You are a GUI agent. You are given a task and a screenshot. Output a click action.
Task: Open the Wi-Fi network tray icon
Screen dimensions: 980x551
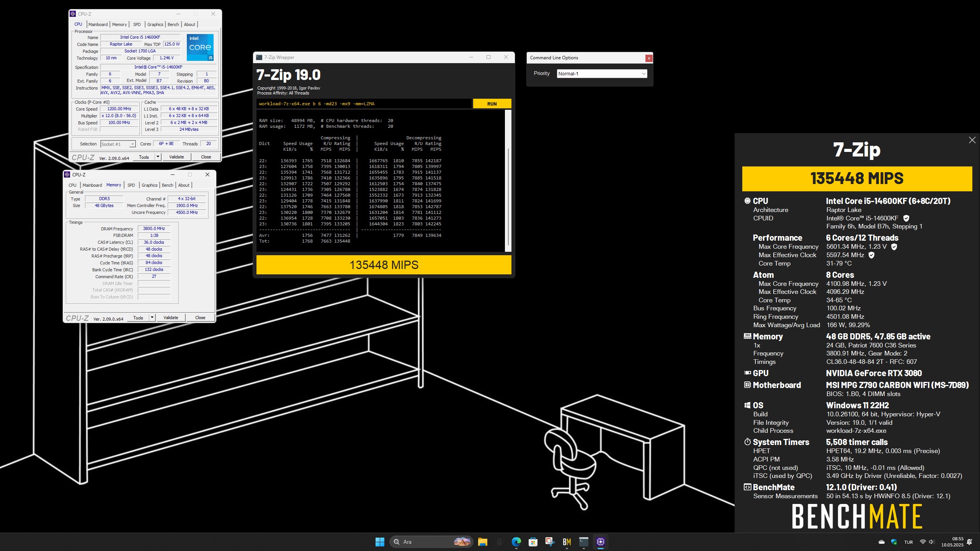click(x=923, y=542)
